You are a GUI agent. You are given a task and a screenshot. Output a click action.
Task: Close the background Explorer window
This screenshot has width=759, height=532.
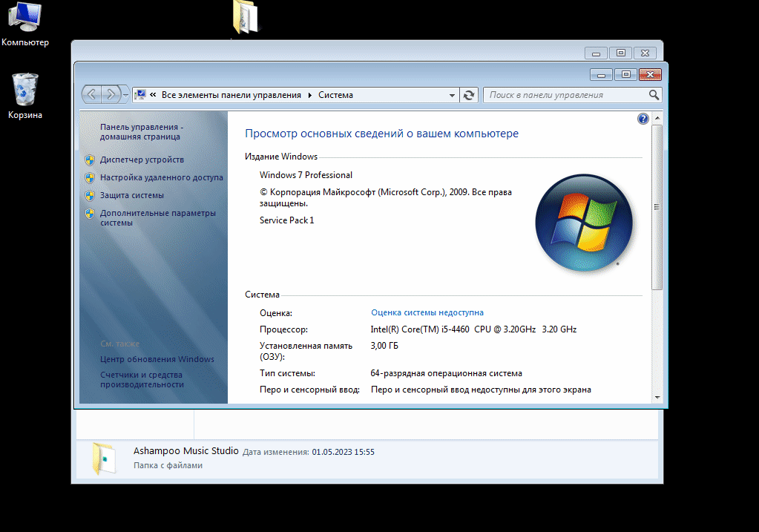[645, 53]
